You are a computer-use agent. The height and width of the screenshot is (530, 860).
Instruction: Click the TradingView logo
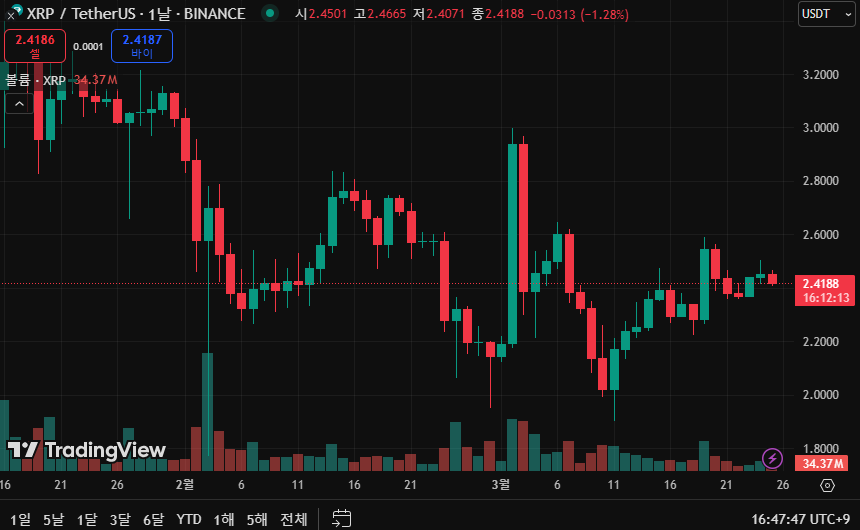[86, 450]
